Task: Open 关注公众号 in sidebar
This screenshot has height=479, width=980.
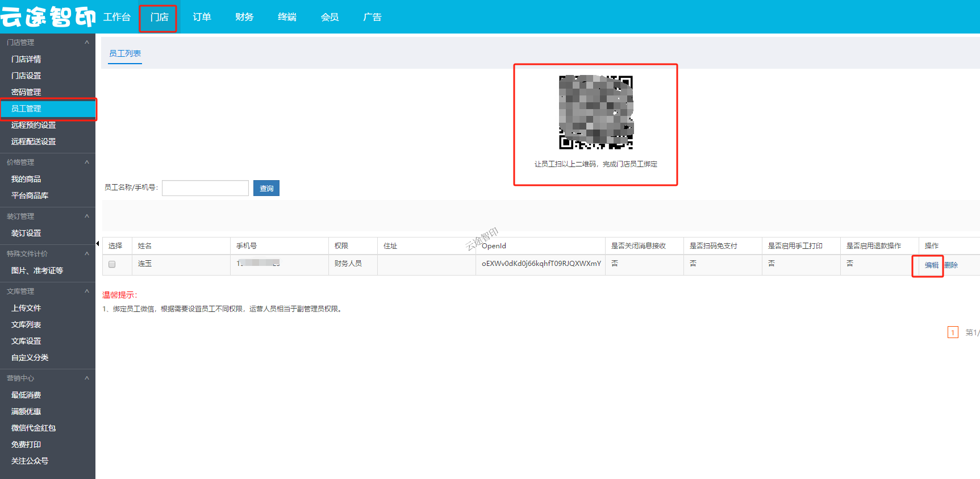Action: tap(30, 461)
